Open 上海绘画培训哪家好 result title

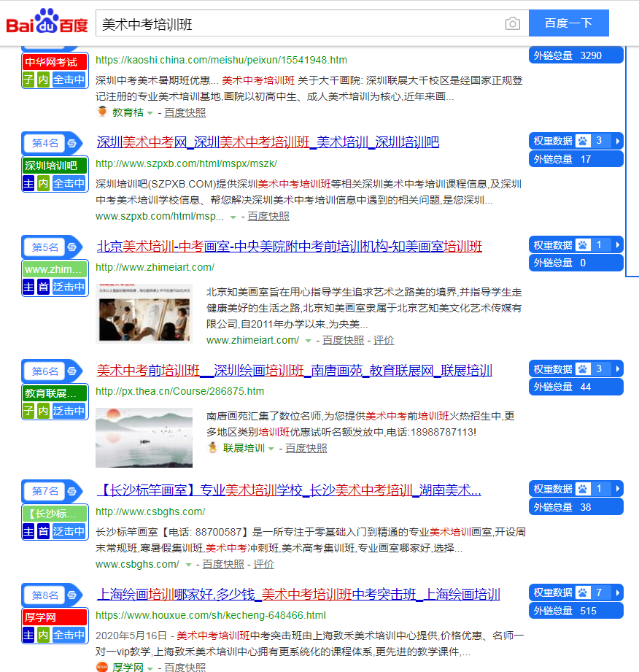click(298, 594)
